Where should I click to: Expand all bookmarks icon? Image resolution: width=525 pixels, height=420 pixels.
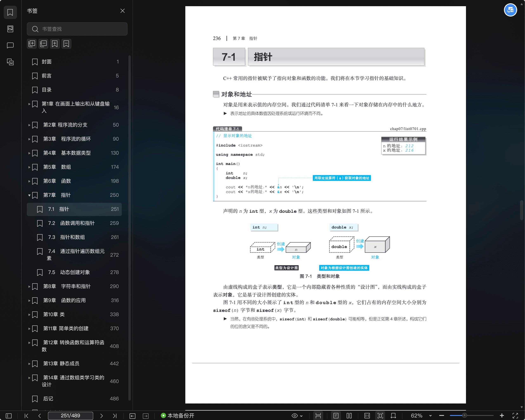point(32,44)
